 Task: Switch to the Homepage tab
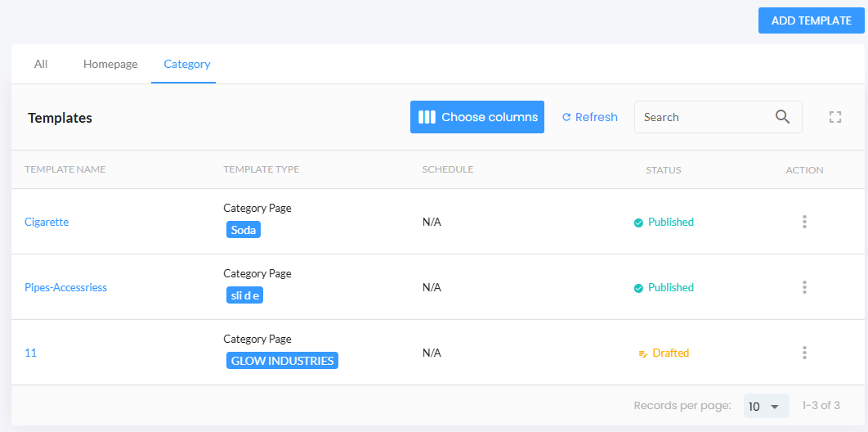(110, 64)
